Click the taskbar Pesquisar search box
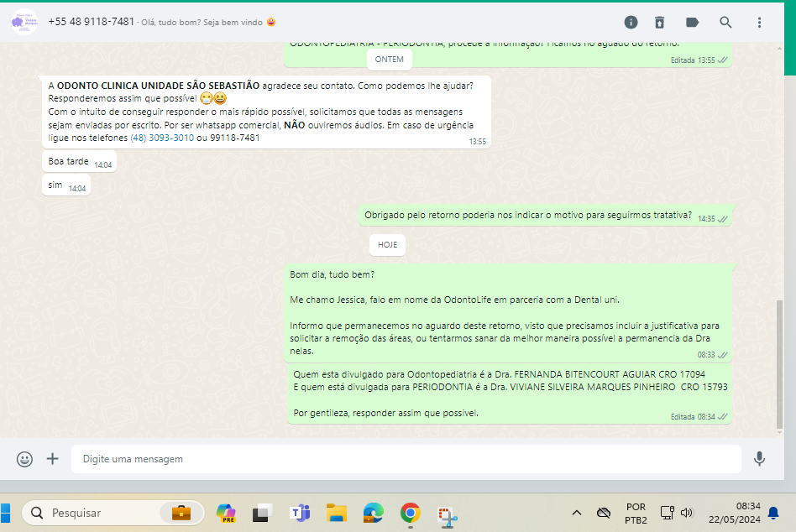Viewport: 796px width, 532px height. pos(113,513)
